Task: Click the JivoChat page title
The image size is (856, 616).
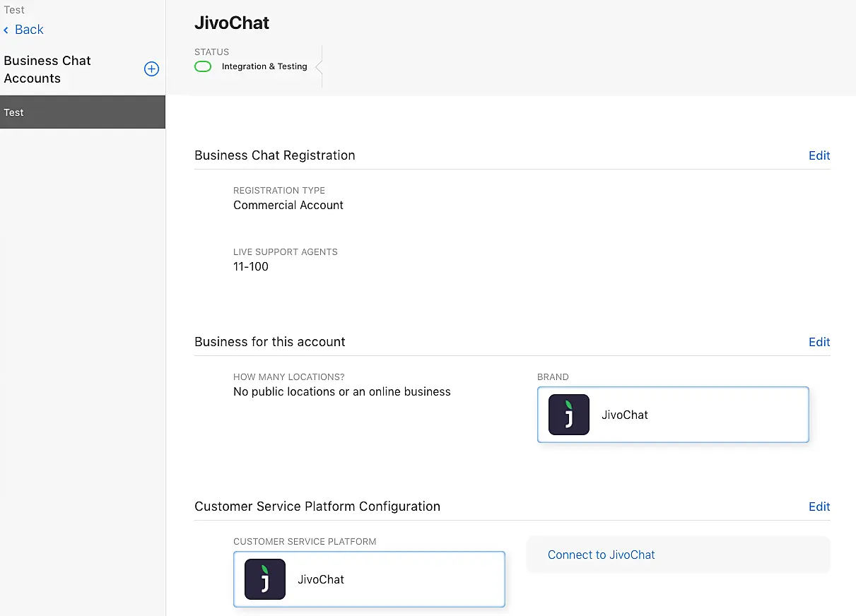Action: 232,23
